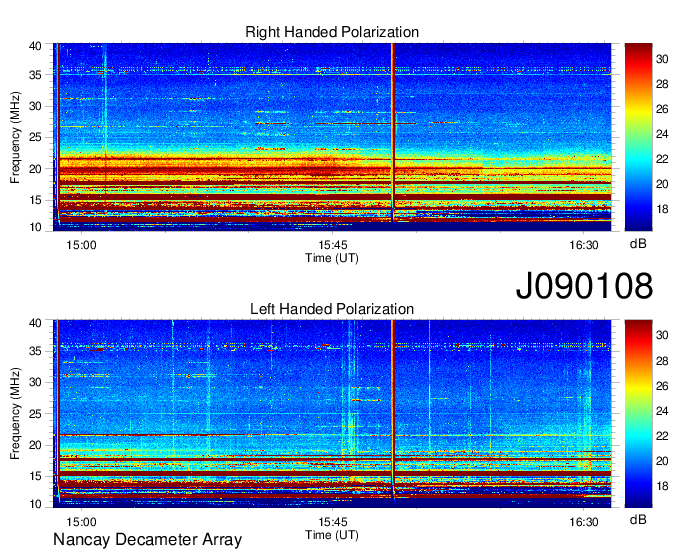Screen dimensions: 680x552
Task: Click the 'Right Handed Polarization' plot title
Action: (332, 32)
